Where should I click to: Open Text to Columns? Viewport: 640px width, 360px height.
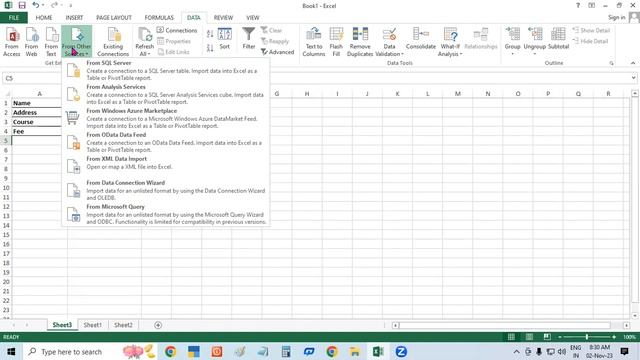[x=313, y=42]
